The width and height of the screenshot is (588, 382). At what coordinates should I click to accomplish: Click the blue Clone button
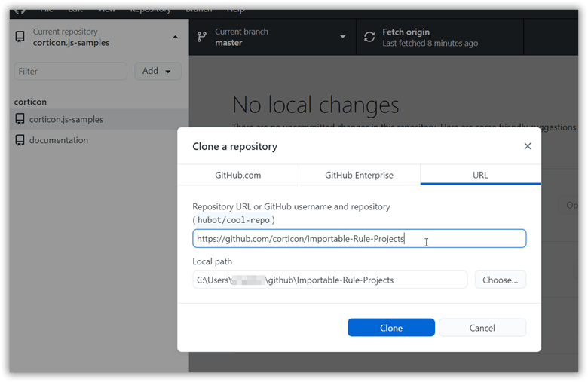(x=390, y=328)
